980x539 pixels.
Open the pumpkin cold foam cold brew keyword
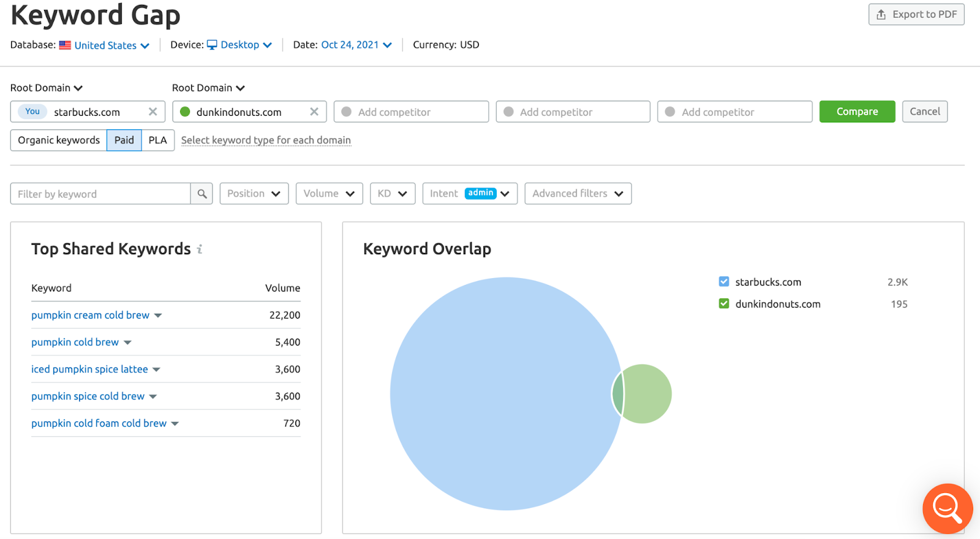[99, 423]
